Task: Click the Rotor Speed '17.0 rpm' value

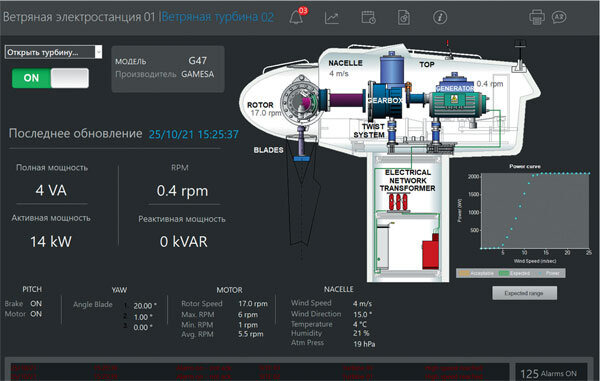Action: pyautogui.click(x=253, y=304)
